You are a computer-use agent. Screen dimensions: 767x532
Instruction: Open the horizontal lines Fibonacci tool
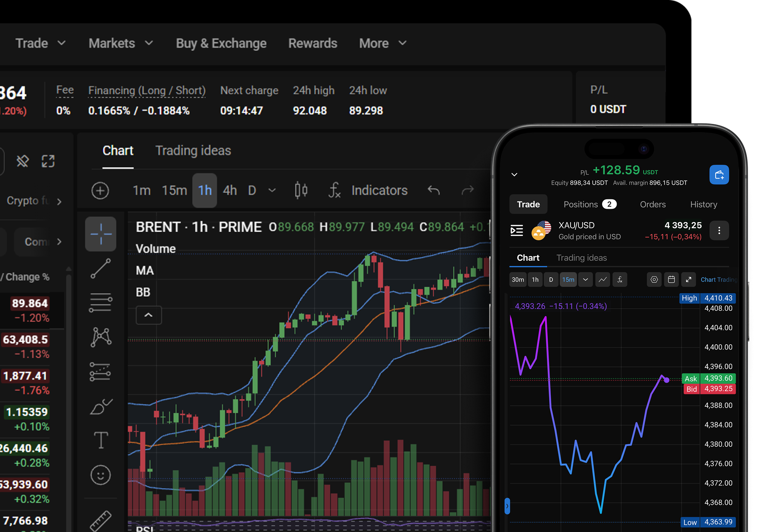tap(101, 303)
